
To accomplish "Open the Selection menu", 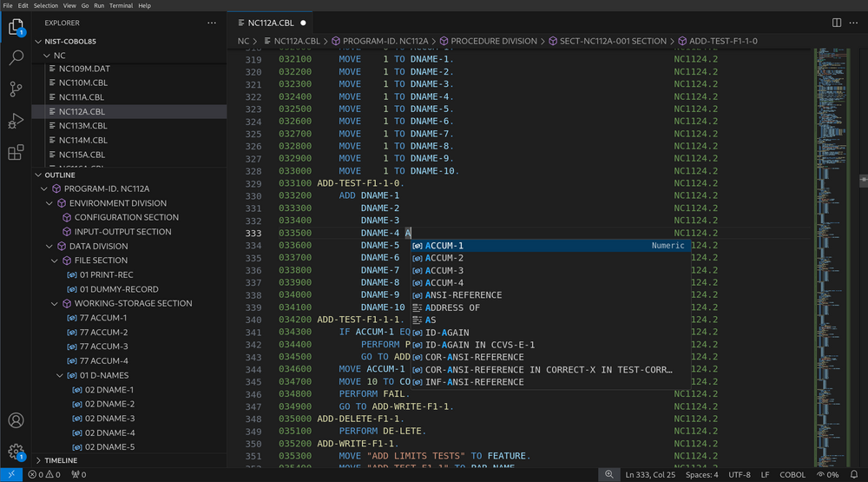I will point(45,5).
